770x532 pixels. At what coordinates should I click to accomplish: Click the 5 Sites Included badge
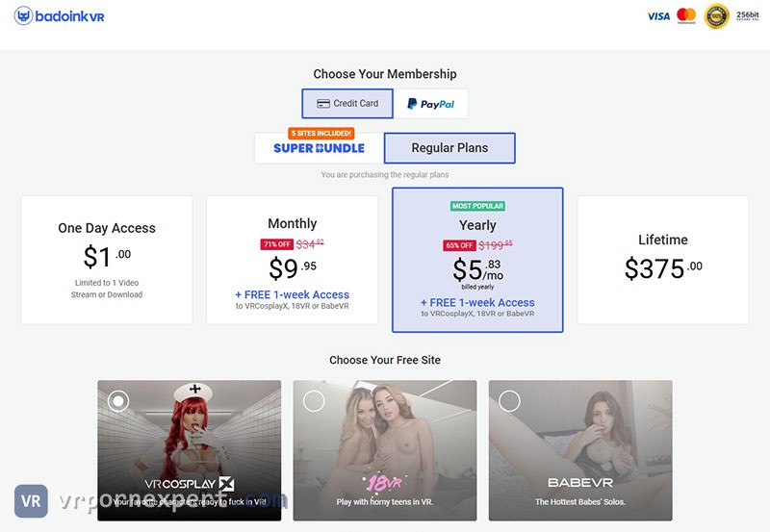tap(321, 133)
